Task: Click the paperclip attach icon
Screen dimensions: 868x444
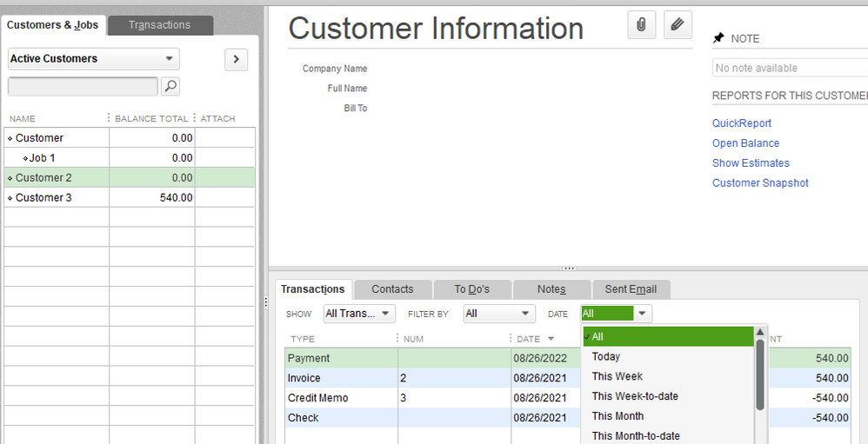Action: pyautogui.click(x=642, y=24)
